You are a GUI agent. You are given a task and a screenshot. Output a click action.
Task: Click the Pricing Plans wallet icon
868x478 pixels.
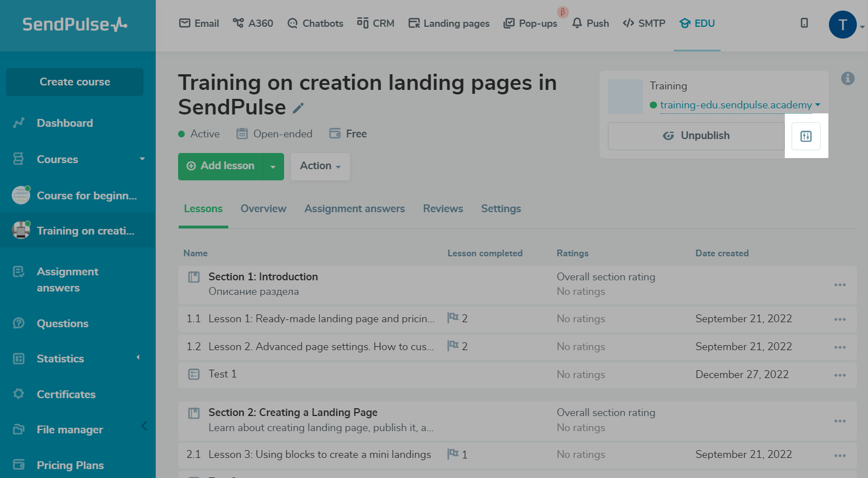[19, 465]
